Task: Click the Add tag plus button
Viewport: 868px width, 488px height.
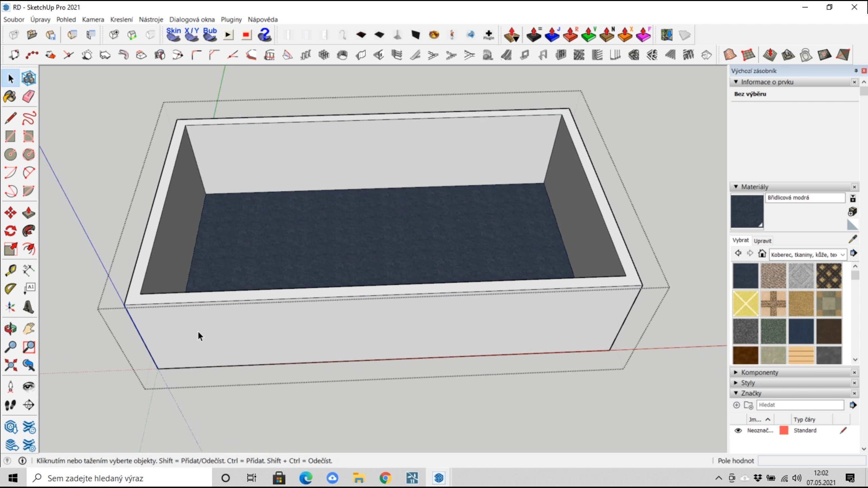Action: pyautogui.click(x=736, y=405)
